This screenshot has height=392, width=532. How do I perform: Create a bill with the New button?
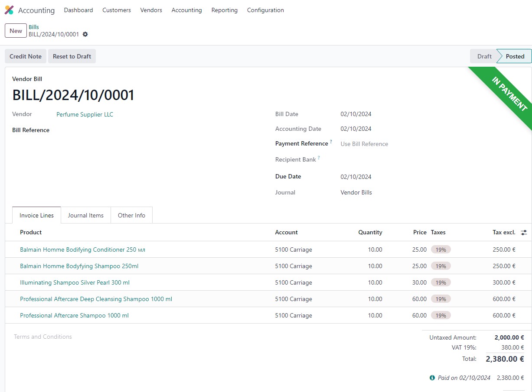coord(15,30)
